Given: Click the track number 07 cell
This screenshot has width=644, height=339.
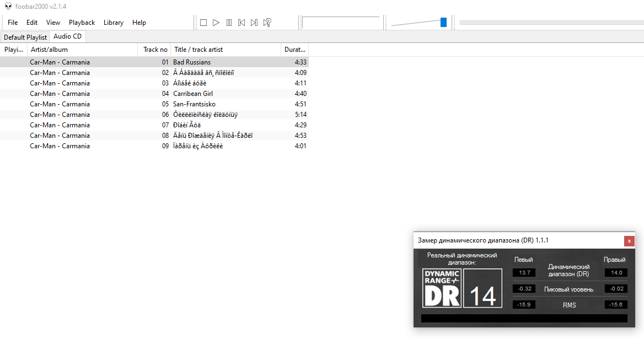Looking at the screenshot, I should [x=165, y=125].
